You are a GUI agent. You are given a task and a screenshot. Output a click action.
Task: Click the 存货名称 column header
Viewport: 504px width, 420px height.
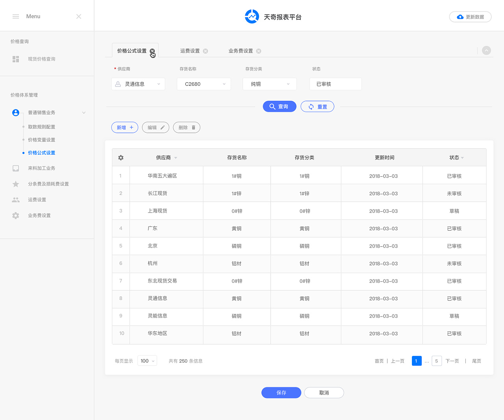click(237, 158)
